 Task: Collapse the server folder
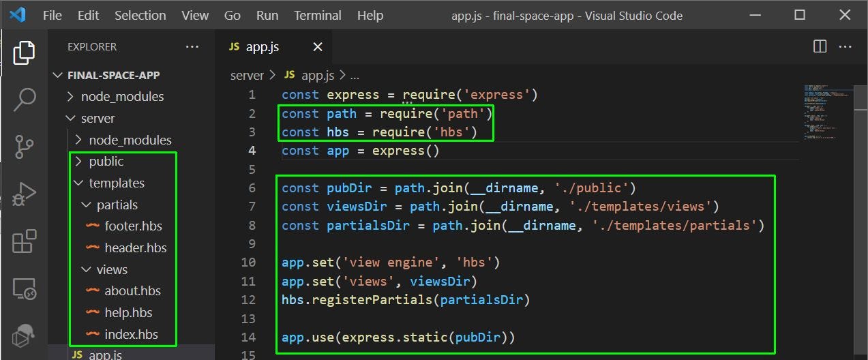coord(98,118)
